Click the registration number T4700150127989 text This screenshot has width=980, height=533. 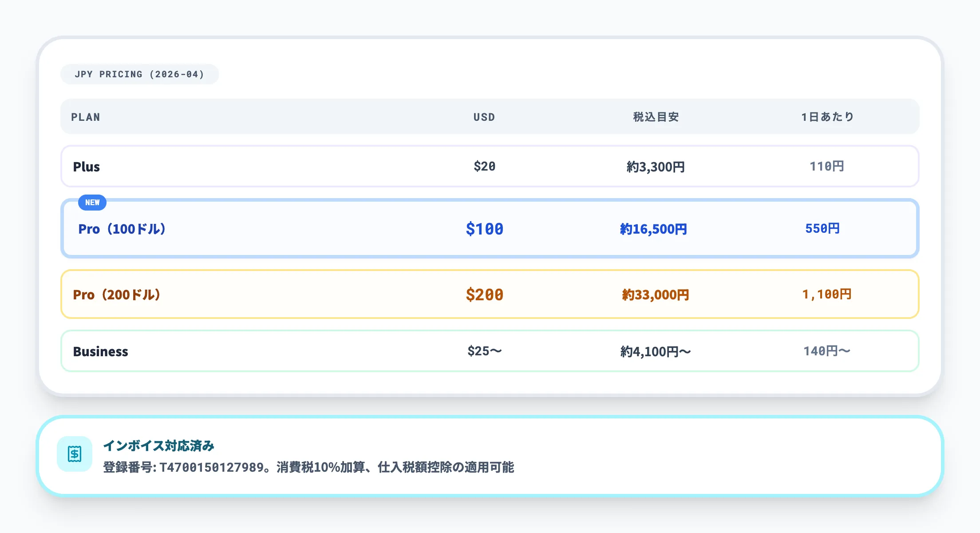click(x=212, y=467)
